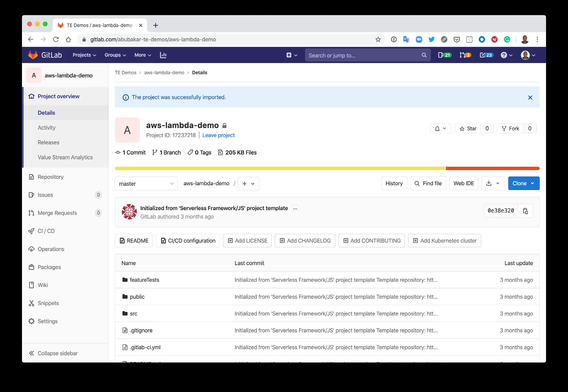Copy the commit SHA to clipboard

pos(525,211)
